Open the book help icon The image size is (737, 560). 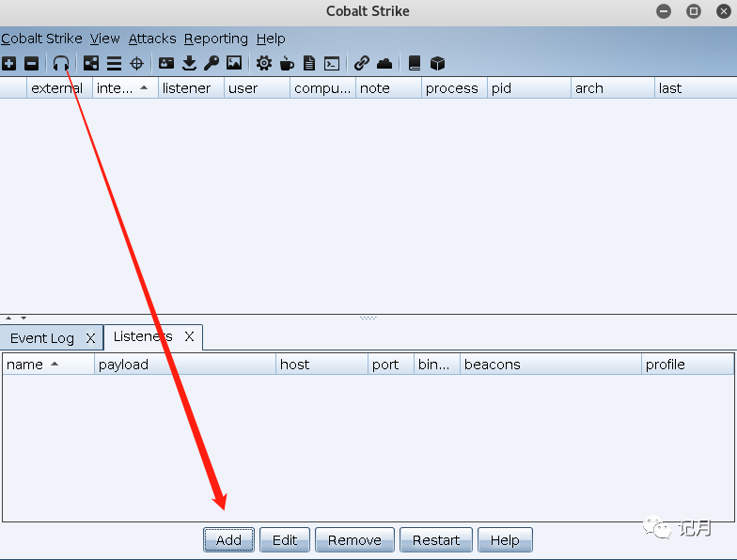pyautogui.click(x=414, y=63)
